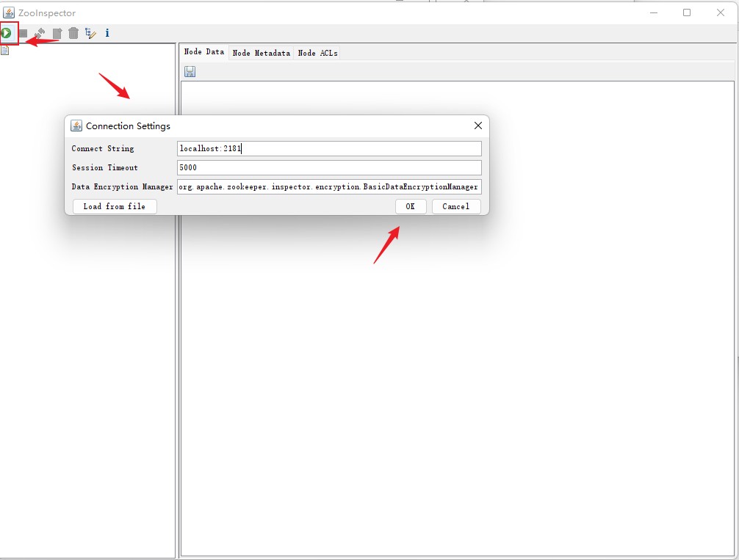The image size is (739, 560).
Task: Maximize the ZooInspector window
Action: click(687, 12)
